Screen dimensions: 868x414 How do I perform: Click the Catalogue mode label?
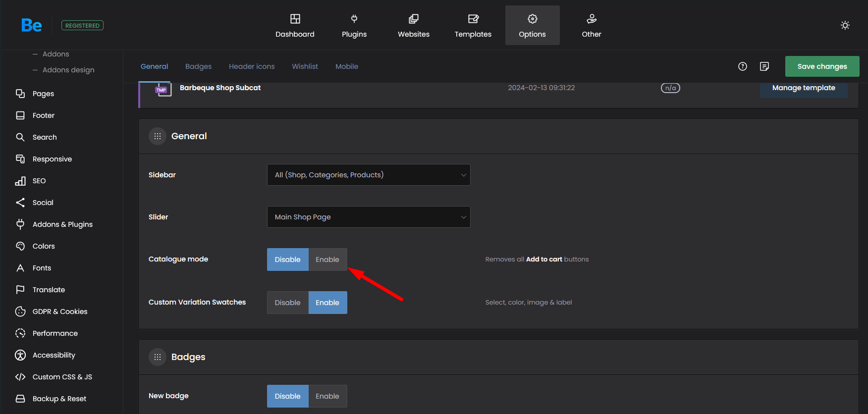pos(178,259)
